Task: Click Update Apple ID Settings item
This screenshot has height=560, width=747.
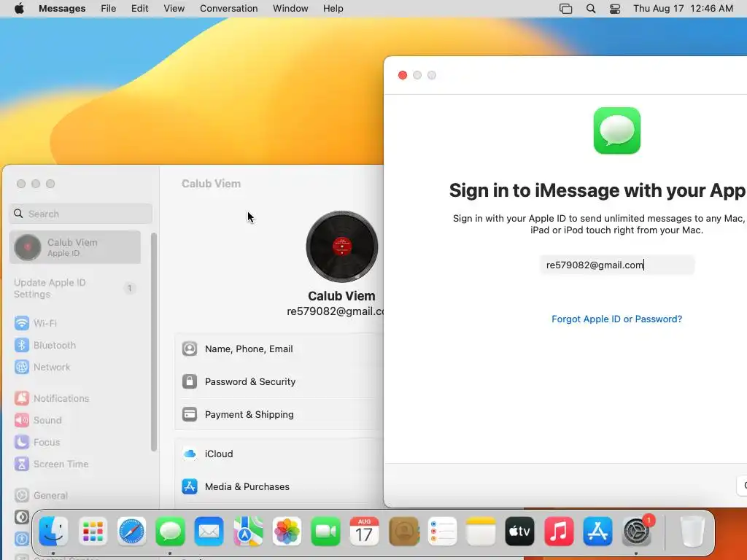Action: tap(75, 289)
